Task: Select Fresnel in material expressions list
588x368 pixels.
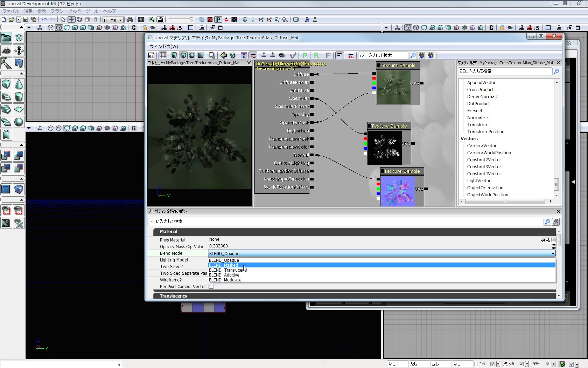Action: tap(474, 111)
